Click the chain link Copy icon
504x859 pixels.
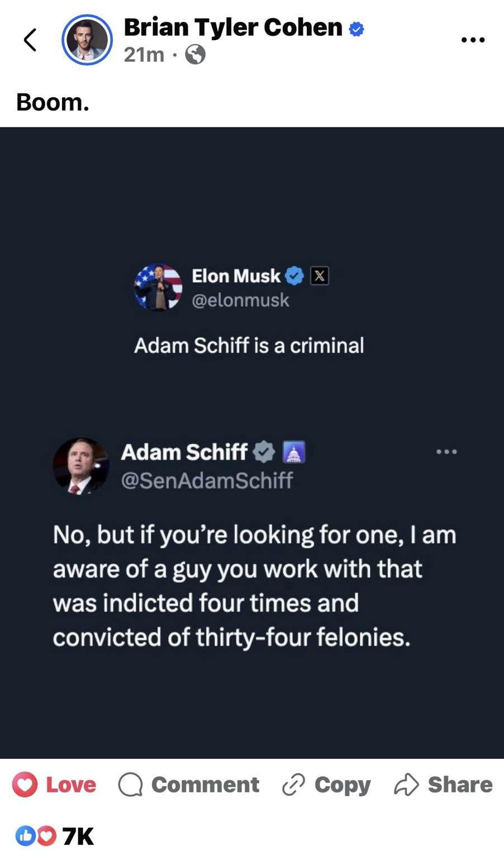tap(293, 785)
